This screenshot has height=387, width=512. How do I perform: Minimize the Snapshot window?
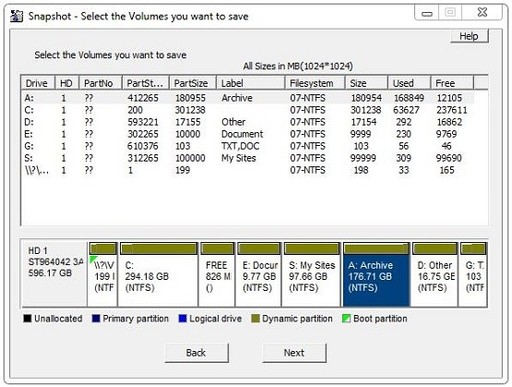click(427, 13)
